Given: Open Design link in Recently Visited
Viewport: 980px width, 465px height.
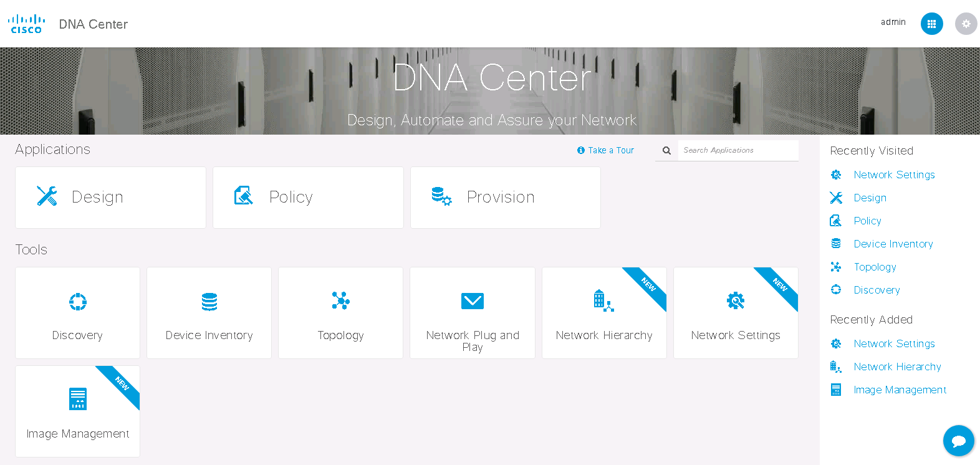Looking at the screenshot, I should 870,198.
